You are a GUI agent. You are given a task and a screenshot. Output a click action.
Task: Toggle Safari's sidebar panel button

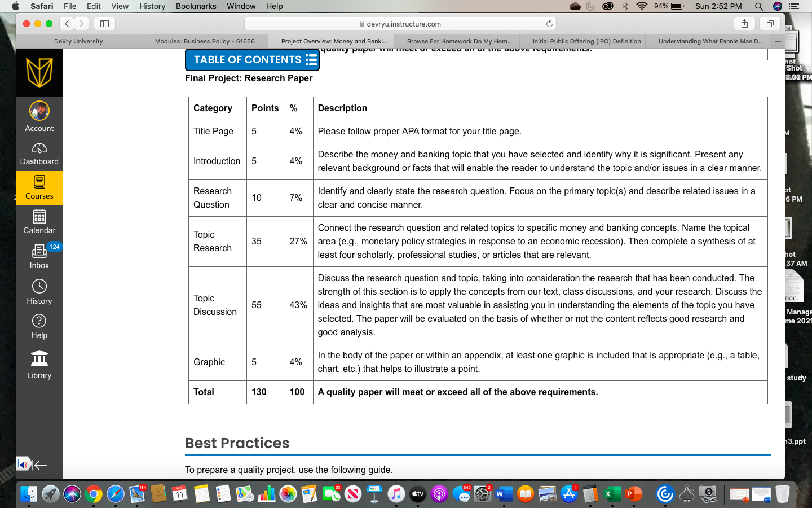(x=104, y=24)
